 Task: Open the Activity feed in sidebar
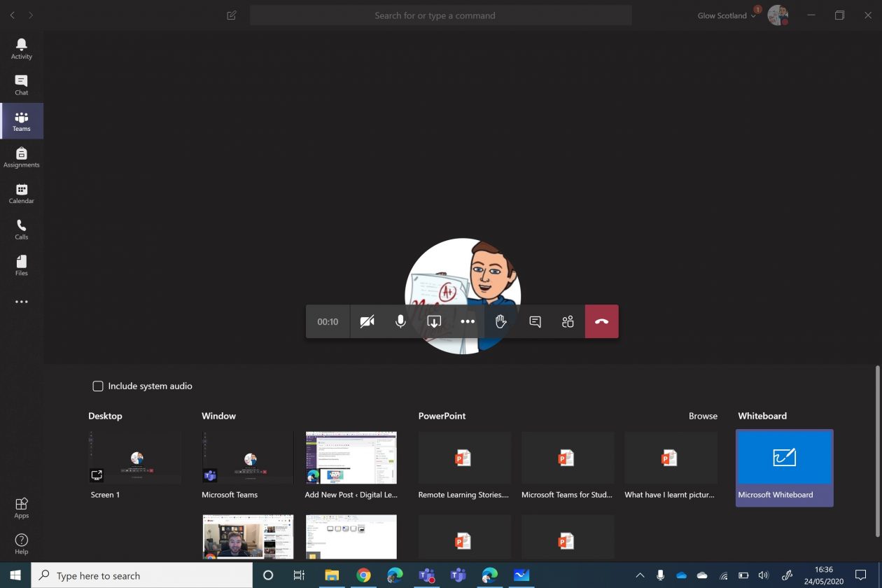point(22,49)
